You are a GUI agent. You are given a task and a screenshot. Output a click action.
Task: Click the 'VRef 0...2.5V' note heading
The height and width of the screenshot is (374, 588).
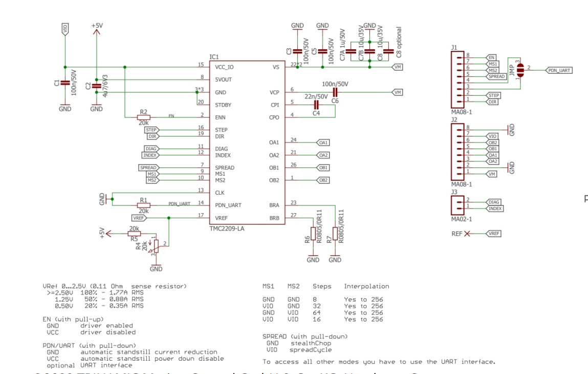[115, 286]
